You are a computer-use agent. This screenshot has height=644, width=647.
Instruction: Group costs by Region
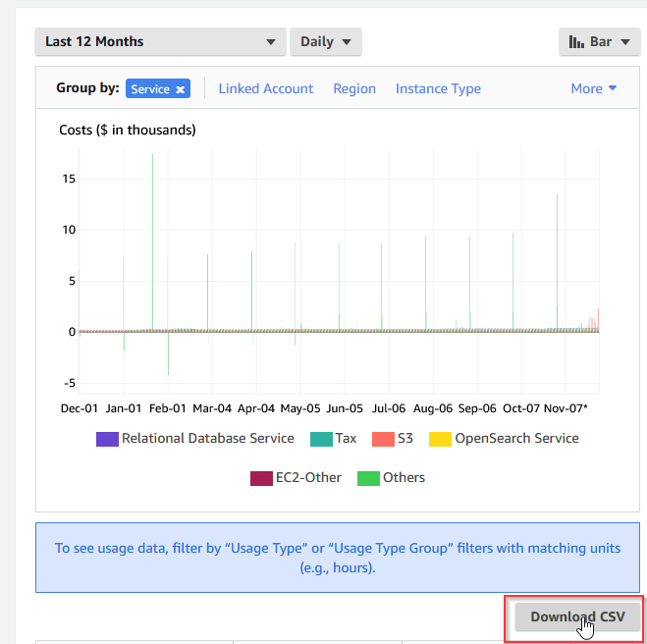tap(354, 88)
